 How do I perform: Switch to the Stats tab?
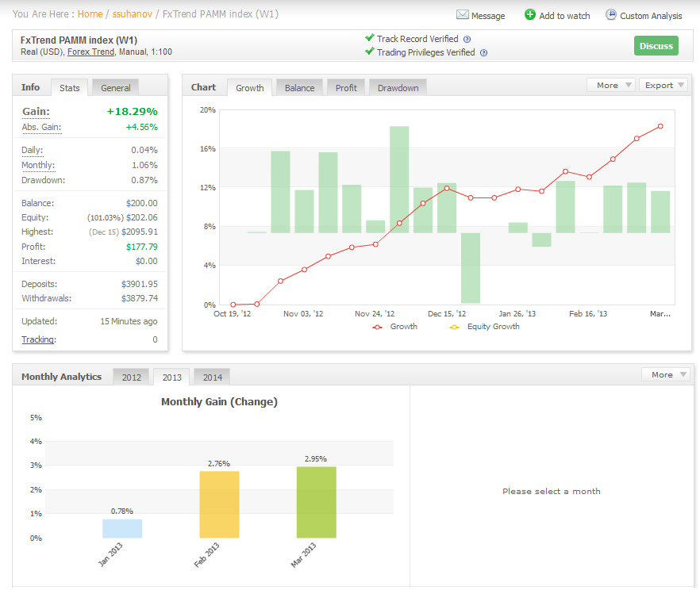[x=70, y=88]
